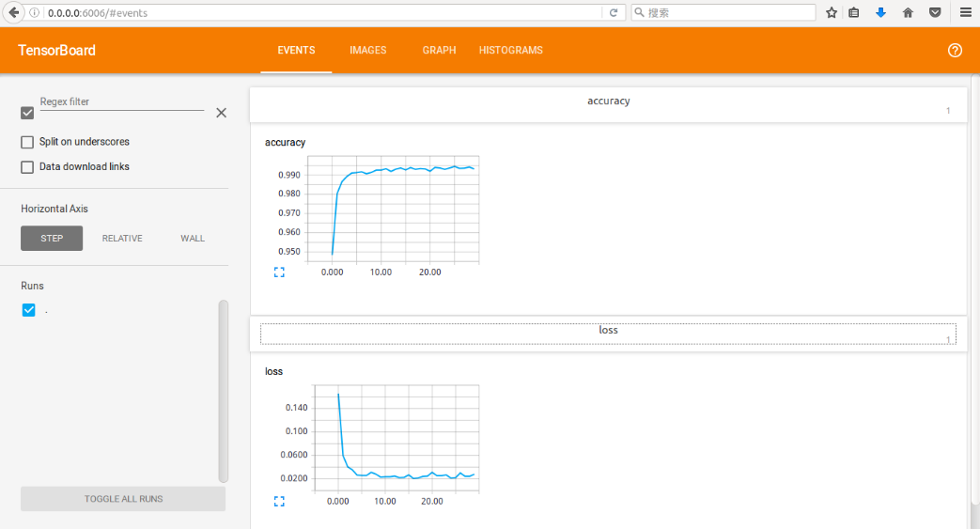The image size is (980, 529).
Task: Click the TensorBoard title logo text
Action: coord(57,51)
